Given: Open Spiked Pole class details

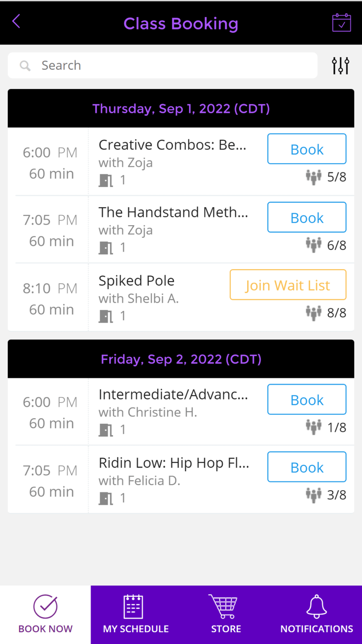Looking at the screenshot, I should [x=137, y=281].
